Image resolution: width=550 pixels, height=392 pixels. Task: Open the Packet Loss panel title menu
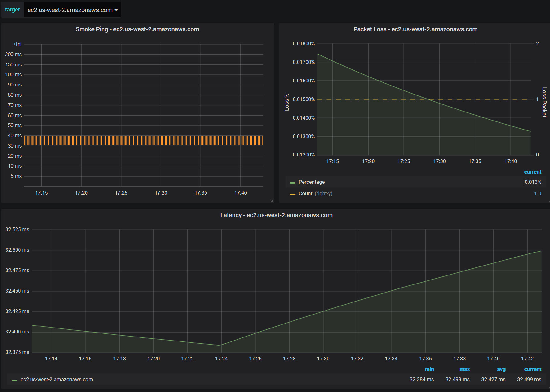pos(415,29)
